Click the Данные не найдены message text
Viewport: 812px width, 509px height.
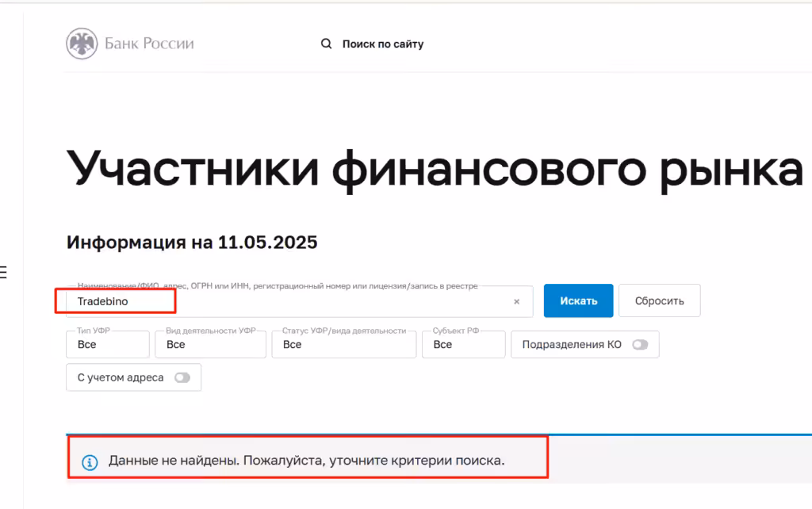click(307, 461)
